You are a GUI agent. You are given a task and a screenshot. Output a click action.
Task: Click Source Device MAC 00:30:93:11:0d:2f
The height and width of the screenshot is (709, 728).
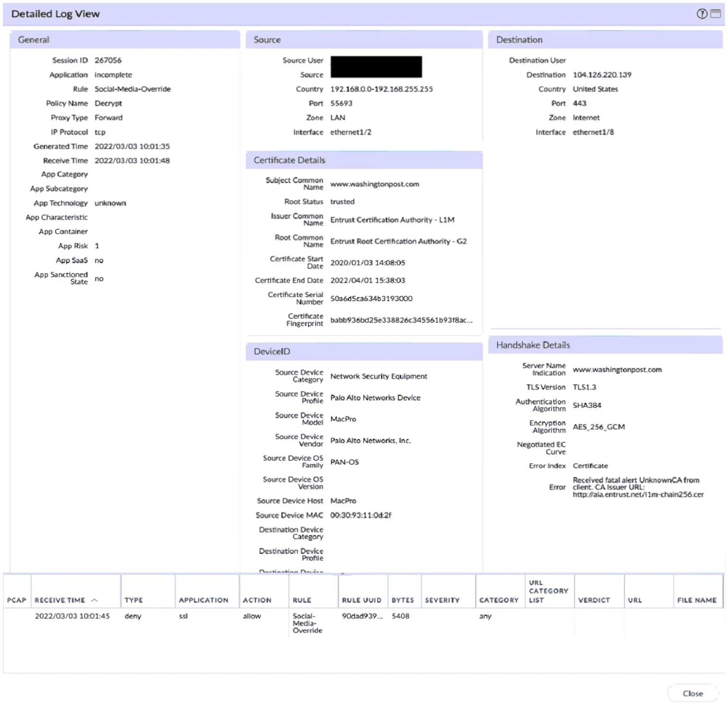point(361,515)
